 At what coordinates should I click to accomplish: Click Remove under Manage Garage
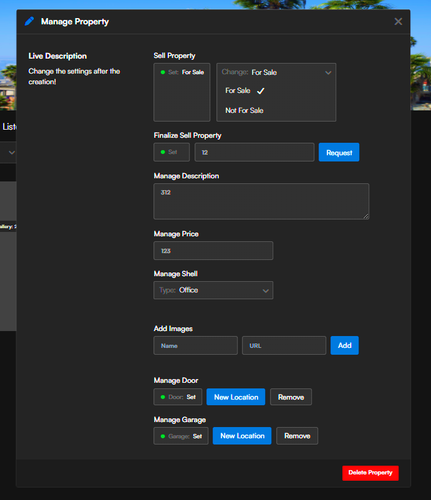(x=297, y=436)
